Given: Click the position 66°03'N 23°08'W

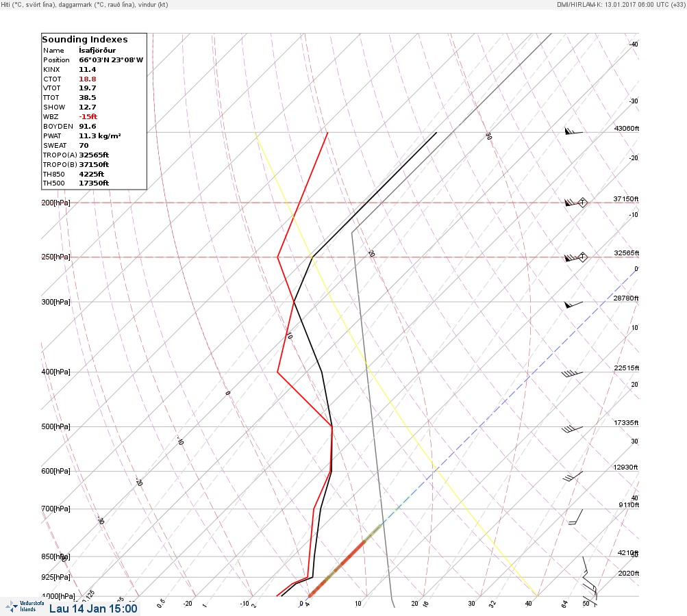Looking at the screenshot, I should (x=111, y=60).
